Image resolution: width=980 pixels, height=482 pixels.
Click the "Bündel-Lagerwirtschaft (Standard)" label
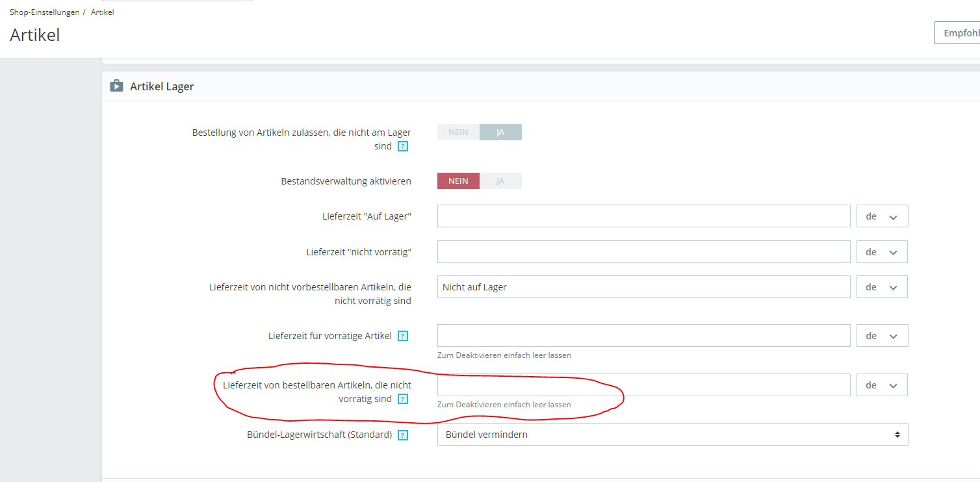click(320, 435)
